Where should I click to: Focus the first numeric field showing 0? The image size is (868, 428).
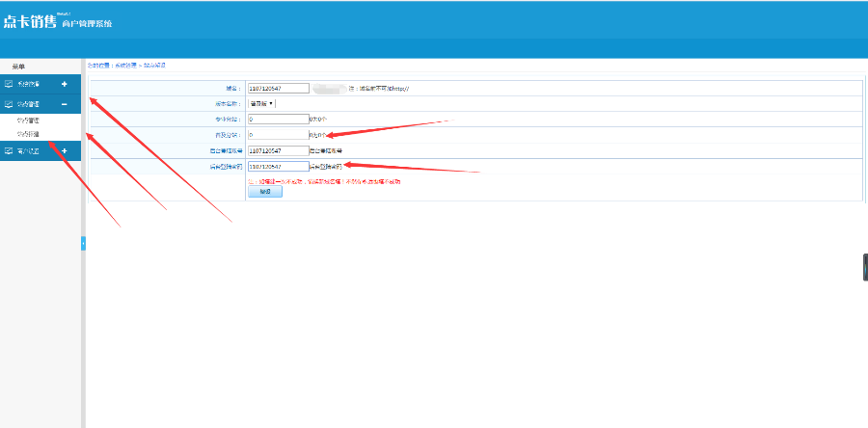pos(279,119)
